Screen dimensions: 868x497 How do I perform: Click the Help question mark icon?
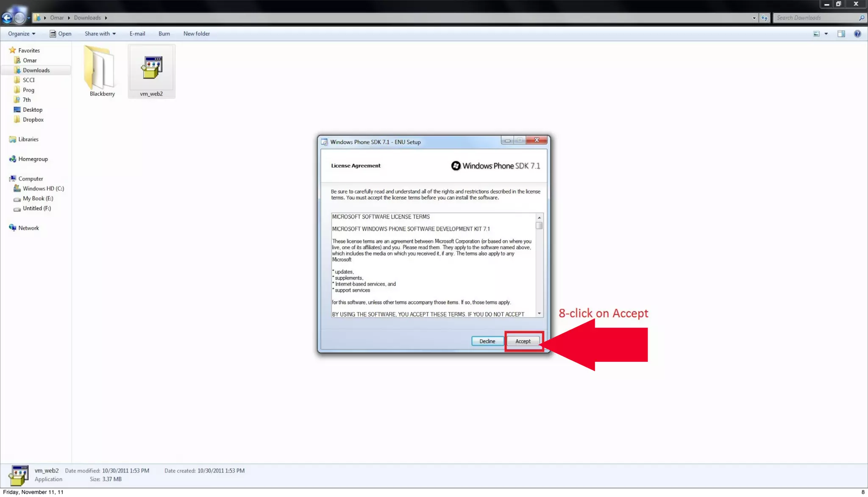857,34
